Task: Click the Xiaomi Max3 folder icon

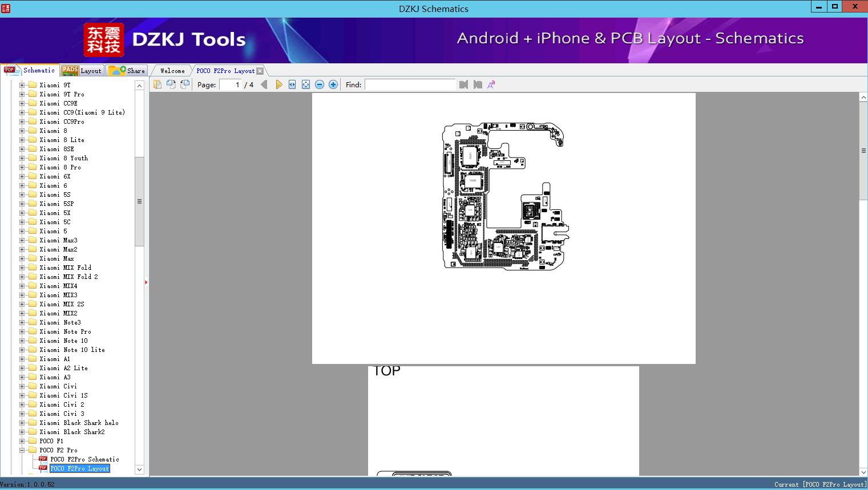Action: coord(33,240)
